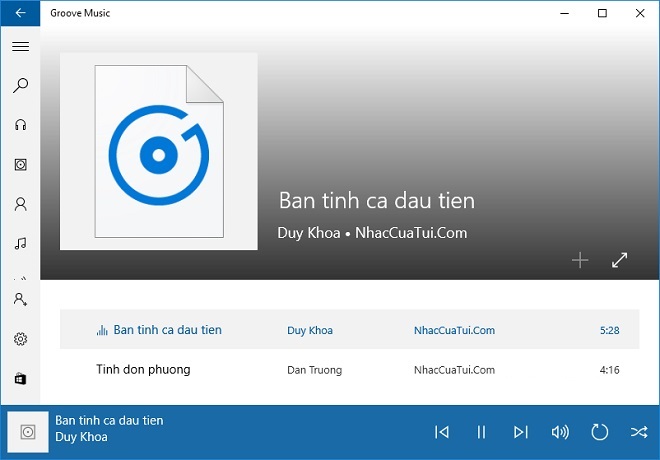This screenshot has width=660, height=460.
Task: Click Duy Khoa artist link in list
Action: pos(310,330)
